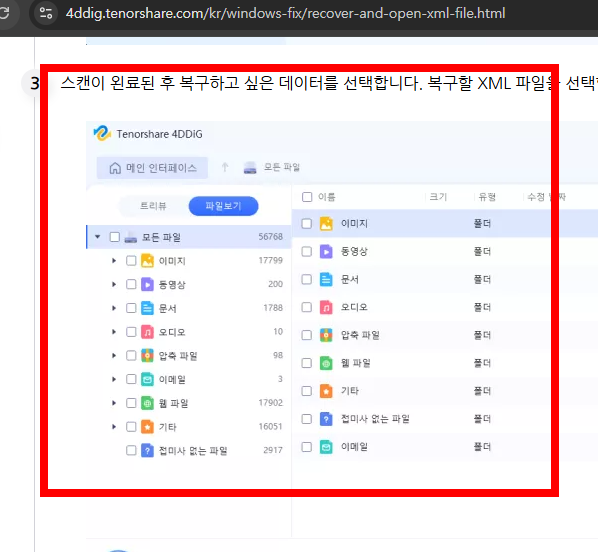Click the Tenorshare 4DDiG logo icon

click(x=102, y=134)
